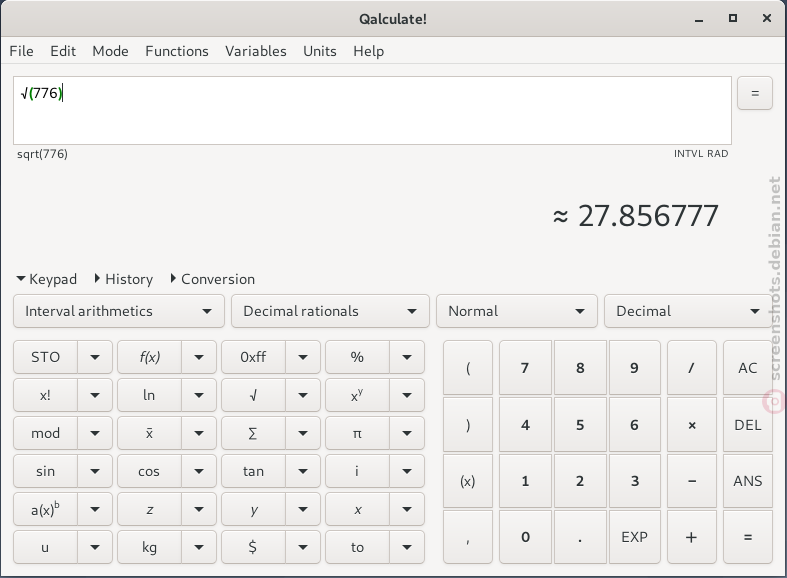The image size is (787, 578).
Task: Insert the pi constant button
Action: click(x=357, y=434)
